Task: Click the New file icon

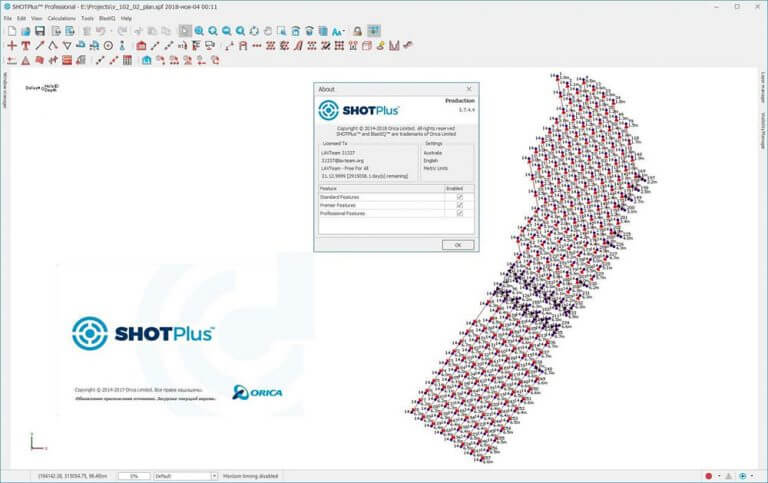Action: [x=12, y=31]
